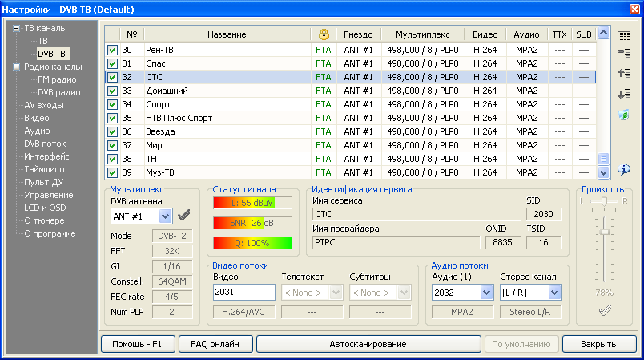Click the Видео stream PID input field
The height and width of the screenshot is (360, 644).
244,293
